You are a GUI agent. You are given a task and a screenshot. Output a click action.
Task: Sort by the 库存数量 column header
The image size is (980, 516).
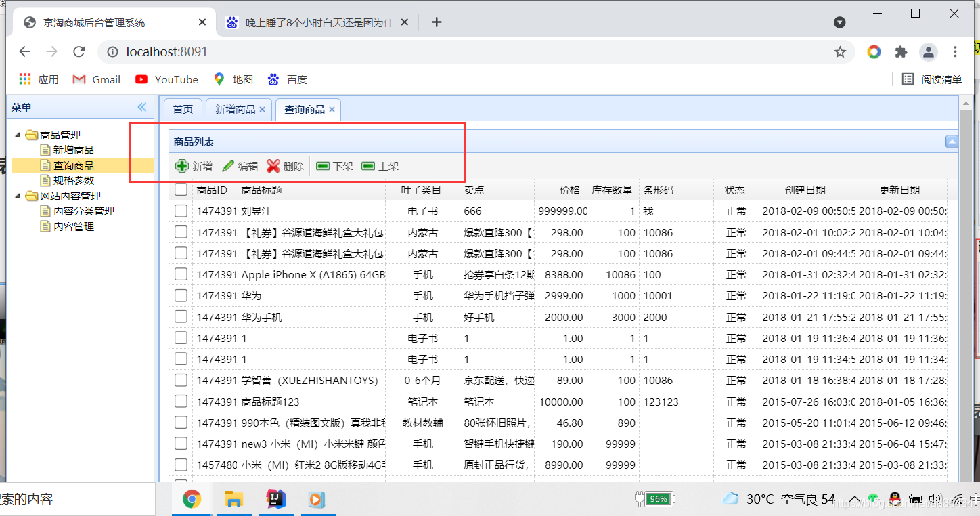[x=612, y=190]
